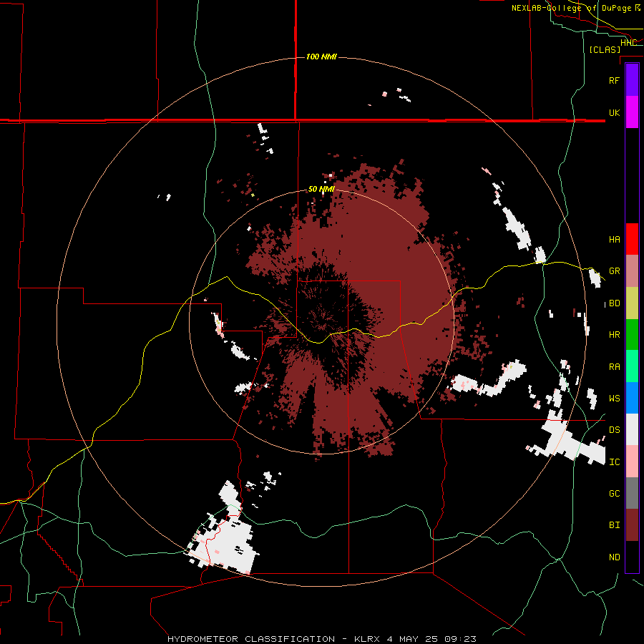Select the white DS legend swatch

pyautogui.click(x=632, y=429)
